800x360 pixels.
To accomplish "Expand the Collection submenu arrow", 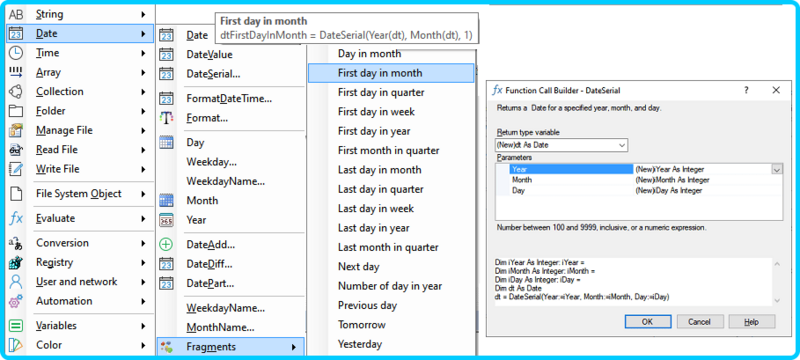I will coord(144,92).
